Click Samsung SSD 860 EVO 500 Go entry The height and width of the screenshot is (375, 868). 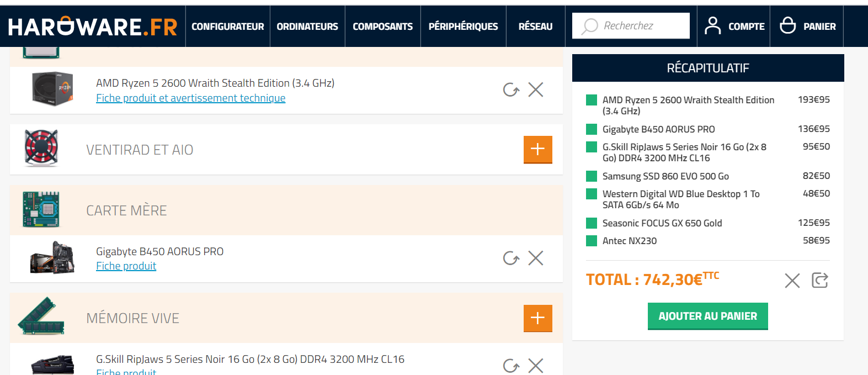665,176
